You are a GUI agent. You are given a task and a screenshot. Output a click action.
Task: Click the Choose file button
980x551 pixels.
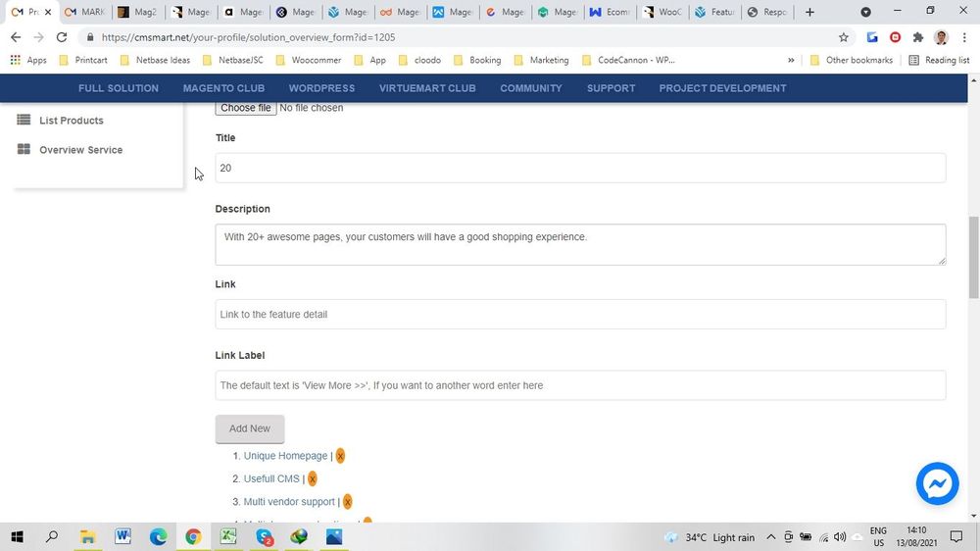click(245, 108)
